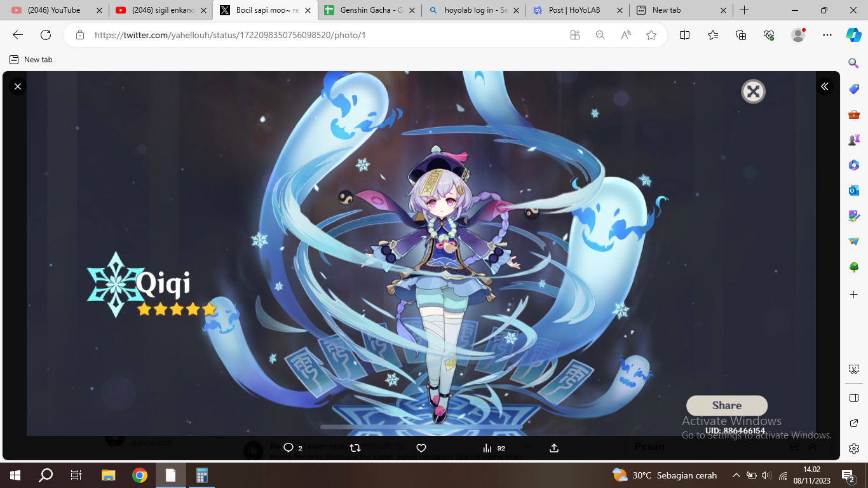Share the tweet via the upload icon
Viewport: 868px width, 488px height.
pyautogui.click(x=553, y=447)
